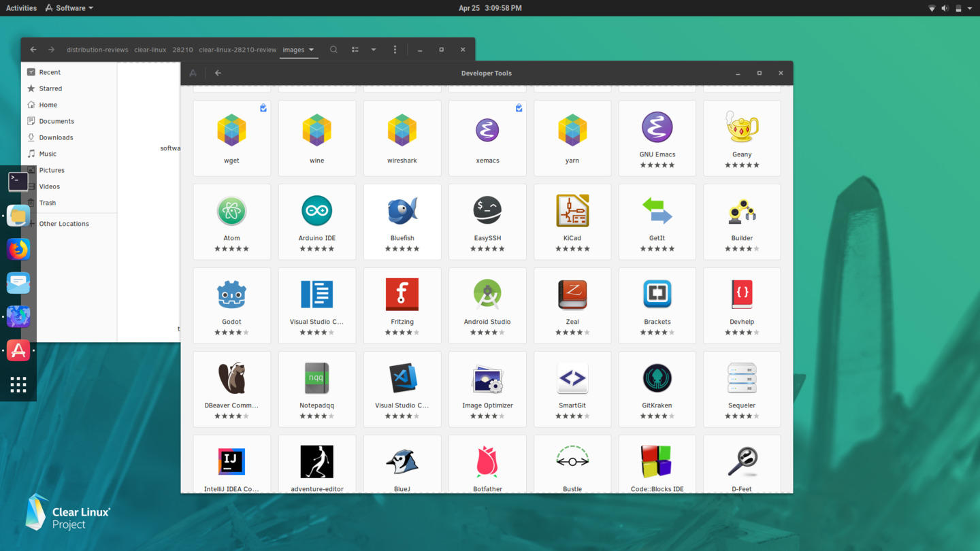The image size is (980, 551).
Task: Open the Devhelp app tile
Action: 742,305
